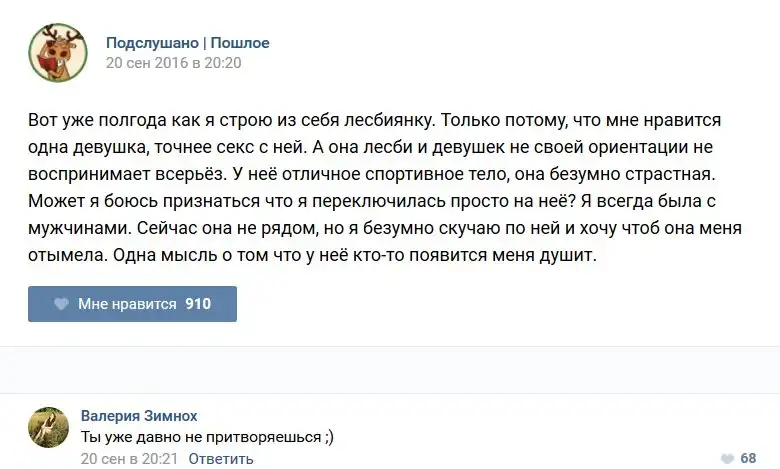Open the post timestamp 20 сен 2016 в 20:20

click(173, 63)
